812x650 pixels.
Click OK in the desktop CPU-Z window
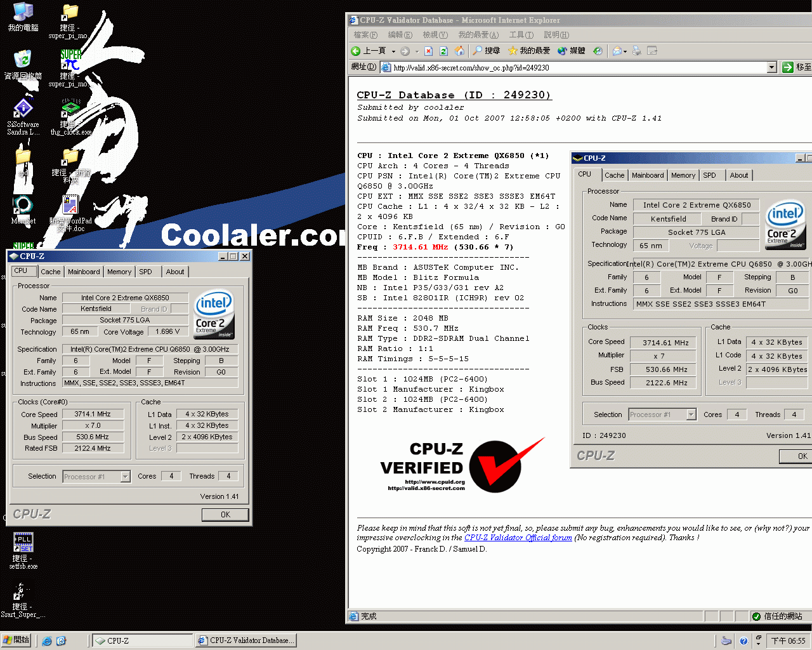click(x=225, y=515)
